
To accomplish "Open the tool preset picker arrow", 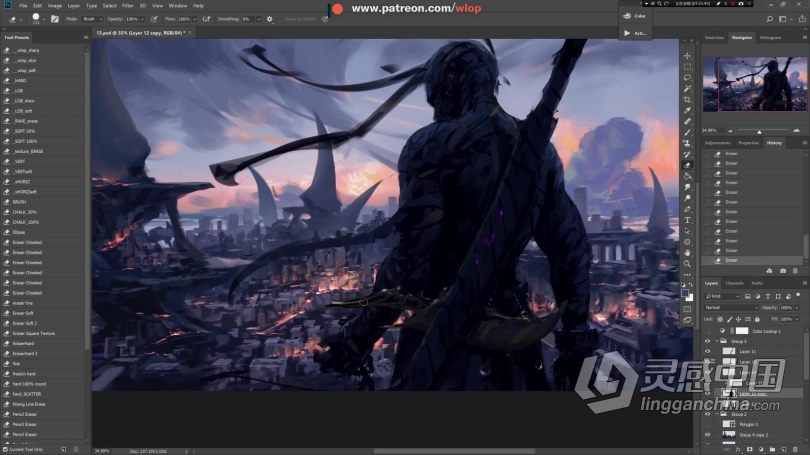I will pos(21,19).
